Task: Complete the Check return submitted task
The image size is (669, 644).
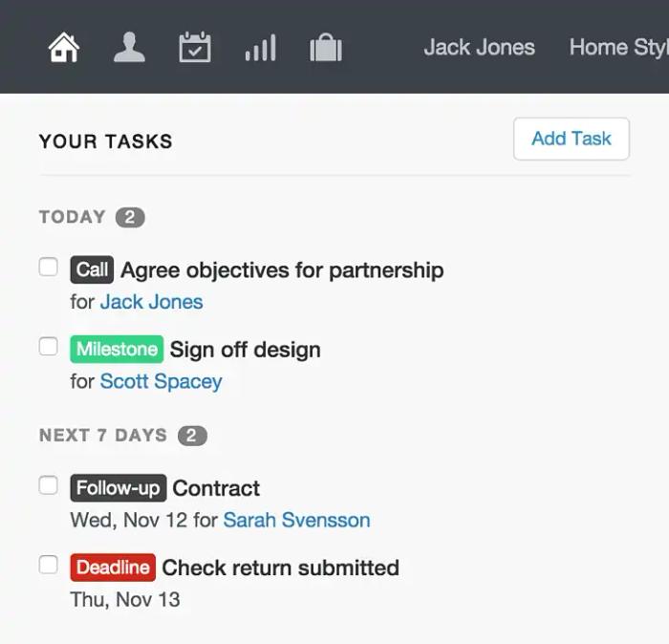Action: click(48, 565)
